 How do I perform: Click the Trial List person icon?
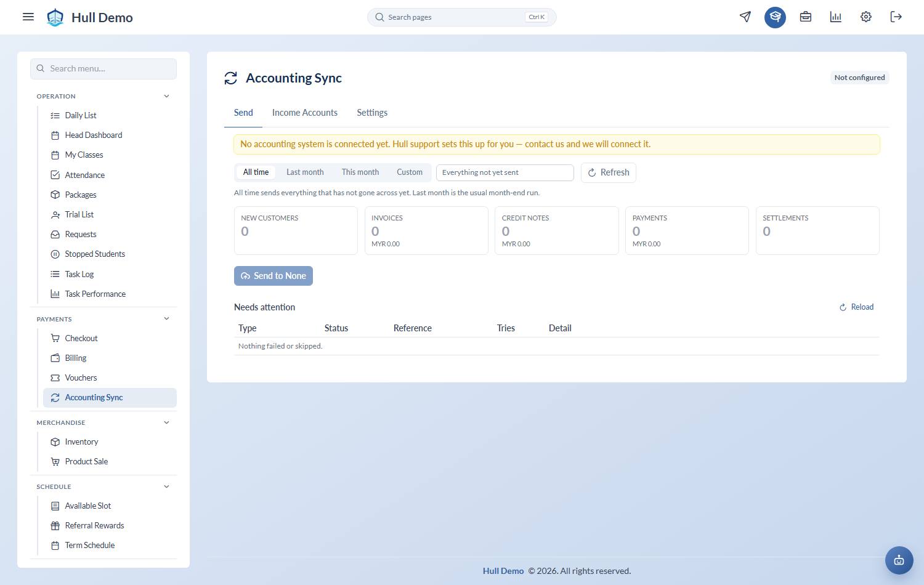coord(55,214)
